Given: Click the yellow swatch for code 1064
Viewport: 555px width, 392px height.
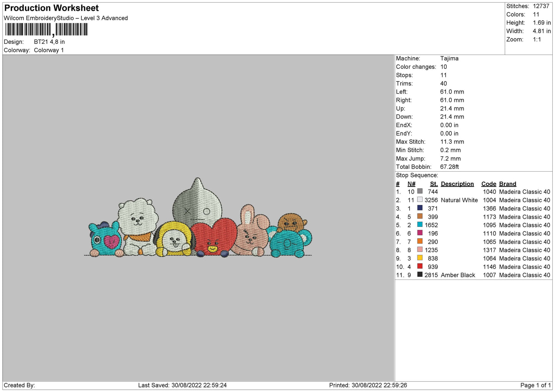Looking at the screenshot, I should (420, 258).
